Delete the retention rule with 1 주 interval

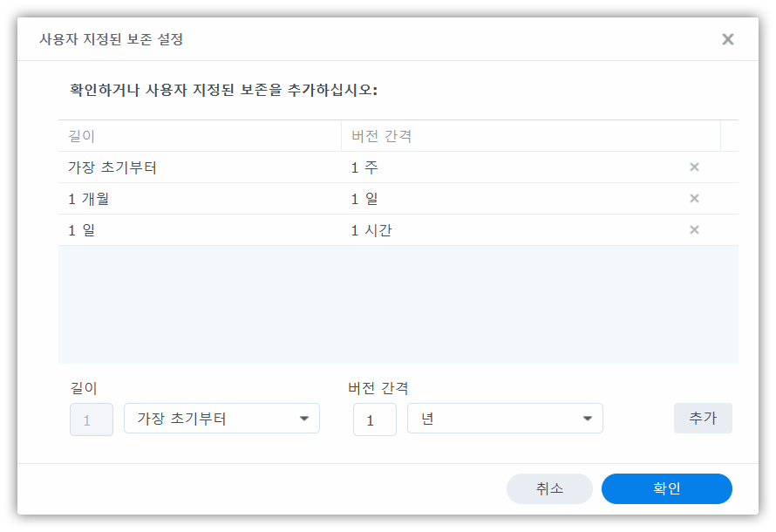[x=694, y=167]
